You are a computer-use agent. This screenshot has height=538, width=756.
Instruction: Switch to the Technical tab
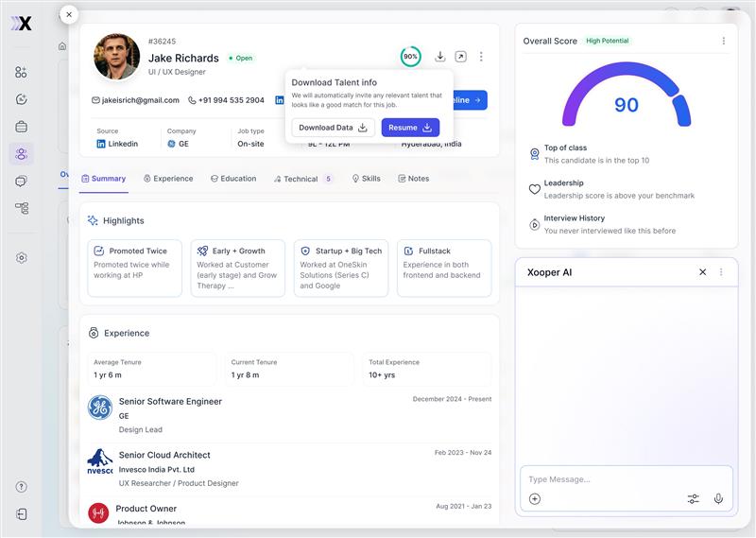click(302, 179)
